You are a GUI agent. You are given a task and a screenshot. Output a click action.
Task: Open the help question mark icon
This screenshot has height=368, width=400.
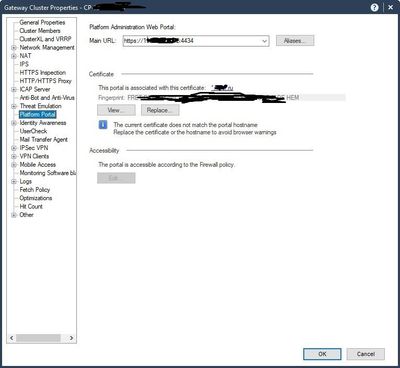tap(375, 7)
